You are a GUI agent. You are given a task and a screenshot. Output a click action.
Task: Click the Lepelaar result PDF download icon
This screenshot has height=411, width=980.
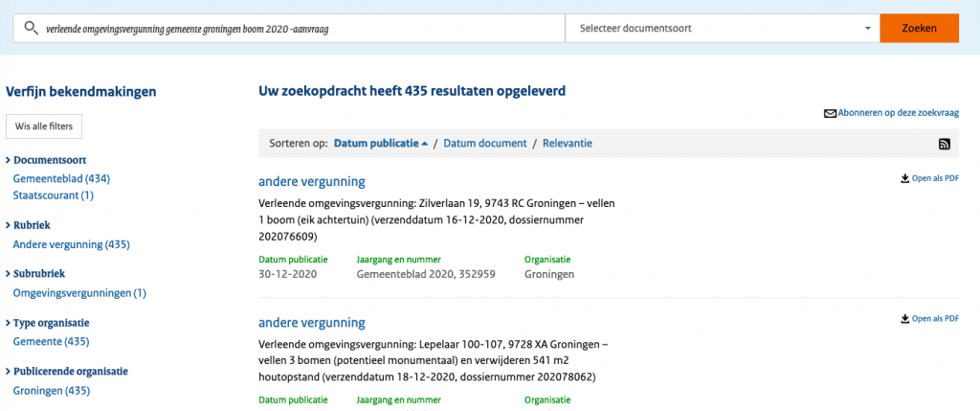(904, 318)
